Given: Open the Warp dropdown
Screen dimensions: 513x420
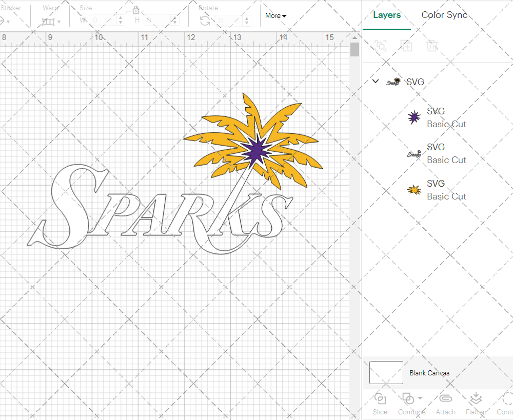Looking at the screenshot, I should (59, 22).
